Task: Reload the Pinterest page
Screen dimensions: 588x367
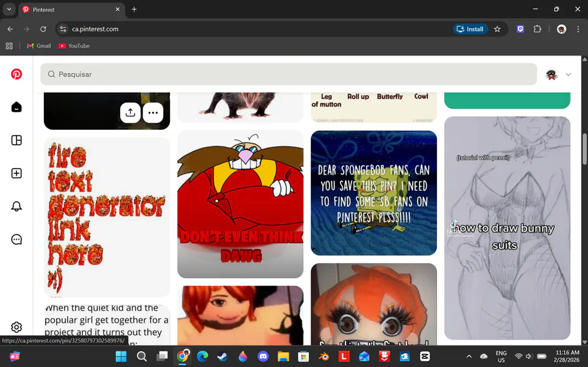Action: [43, 29]
